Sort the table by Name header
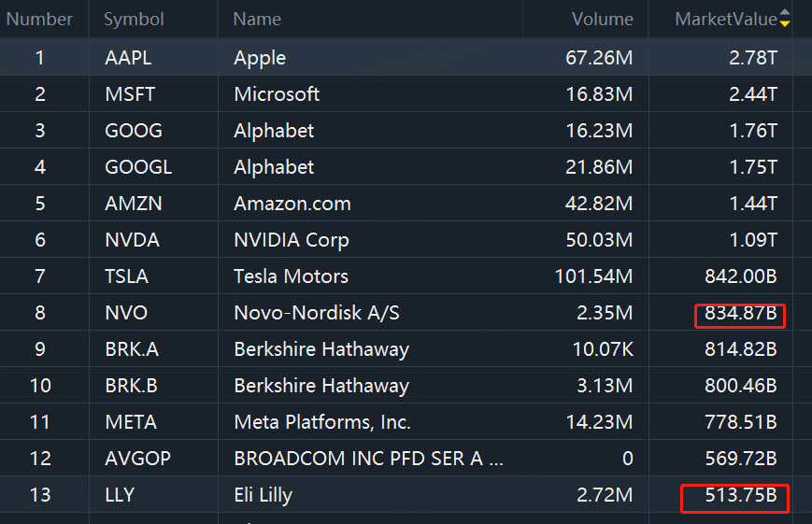Viewport: 812px width, 524px height. [257, 20]
